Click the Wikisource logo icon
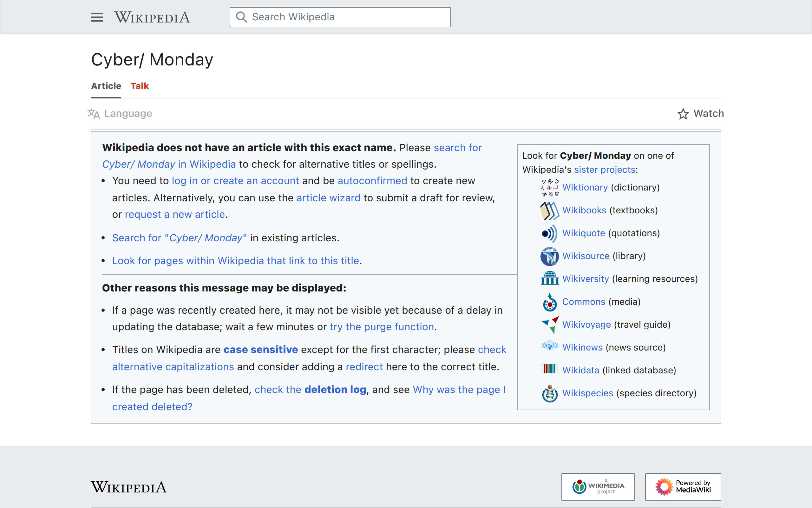Screen dimensions: 812x508 coord(550,256)
